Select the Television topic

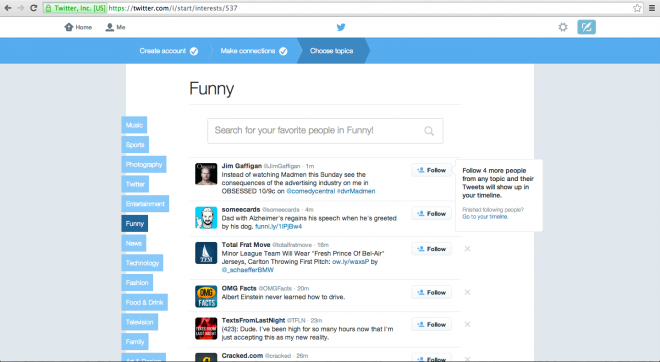[x=140, y=322]
